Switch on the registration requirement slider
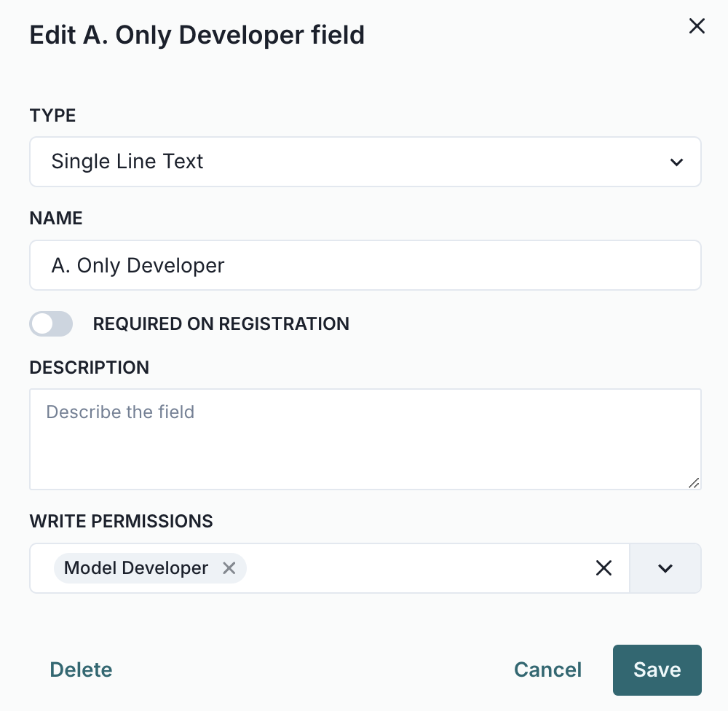The image size is (728, 711). point(51,323)
